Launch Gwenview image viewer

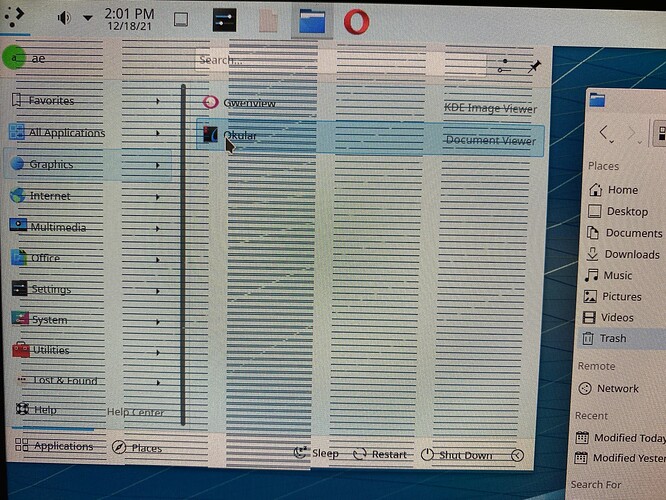pos(370,105)
